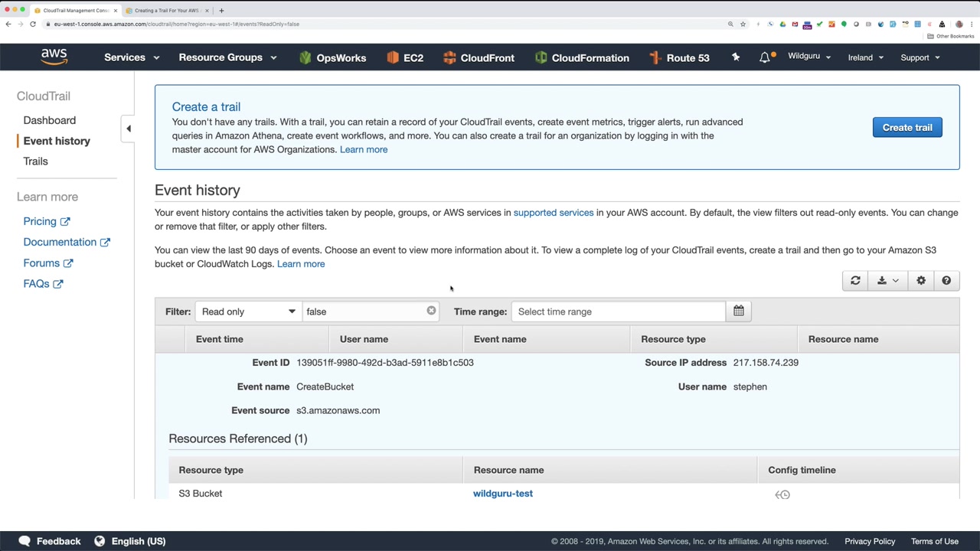Click the Event ID value
Image resolution: width=980 pixels, height=551 pixels.
[x=385, y=363]
